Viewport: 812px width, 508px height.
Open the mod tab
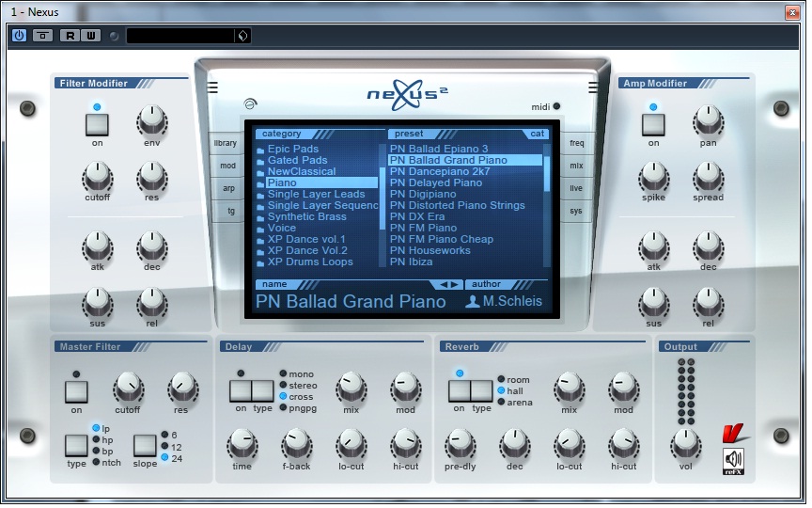(227, 166)
